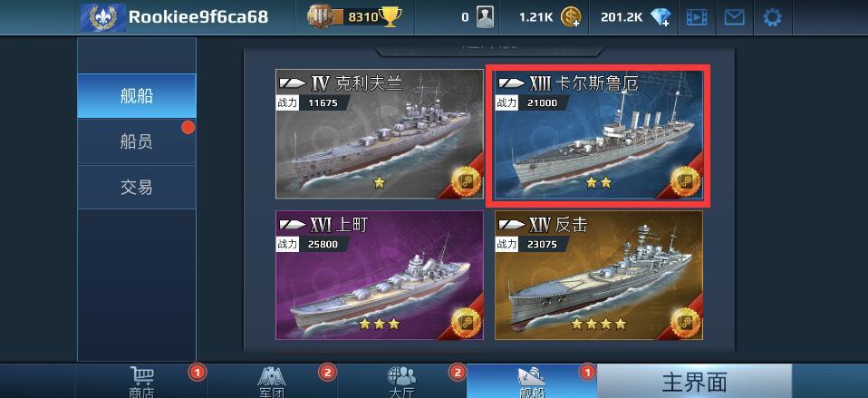Tap the friends silhouette icon
Viewport: 868px width, 398px height.
(x=486, y=17)
